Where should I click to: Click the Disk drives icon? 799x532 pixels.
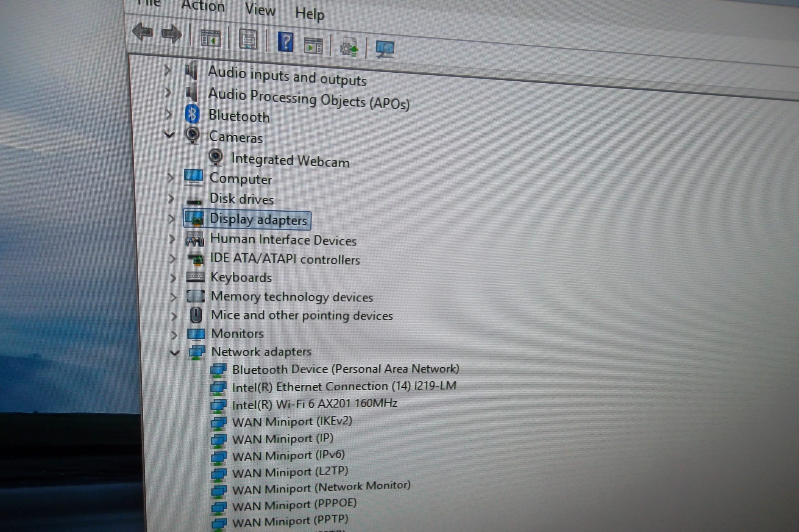(194, 201)
